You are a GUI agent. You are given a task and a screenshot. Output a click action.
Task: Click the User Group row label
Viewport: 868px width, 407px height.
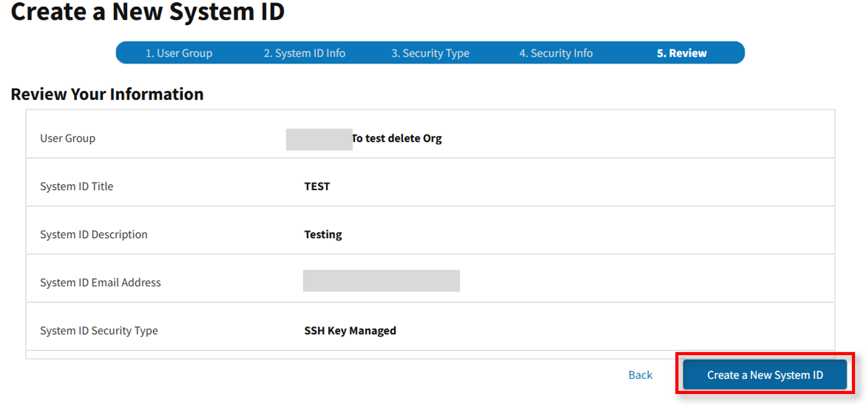(67, 138)
